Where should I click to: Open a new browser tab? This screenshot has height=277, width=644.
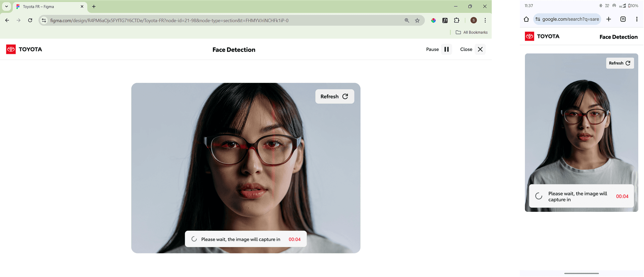94,6
